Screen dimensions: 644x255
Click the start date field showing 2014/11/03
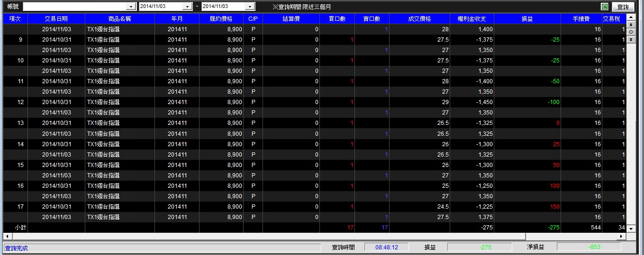[x=161, y=7]
